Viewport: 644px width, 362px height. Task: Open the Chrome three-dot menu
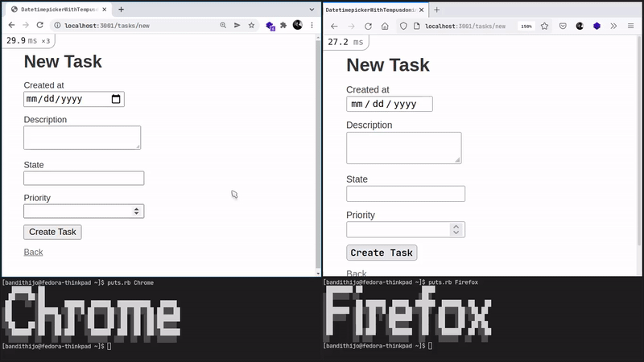(312, 26)
